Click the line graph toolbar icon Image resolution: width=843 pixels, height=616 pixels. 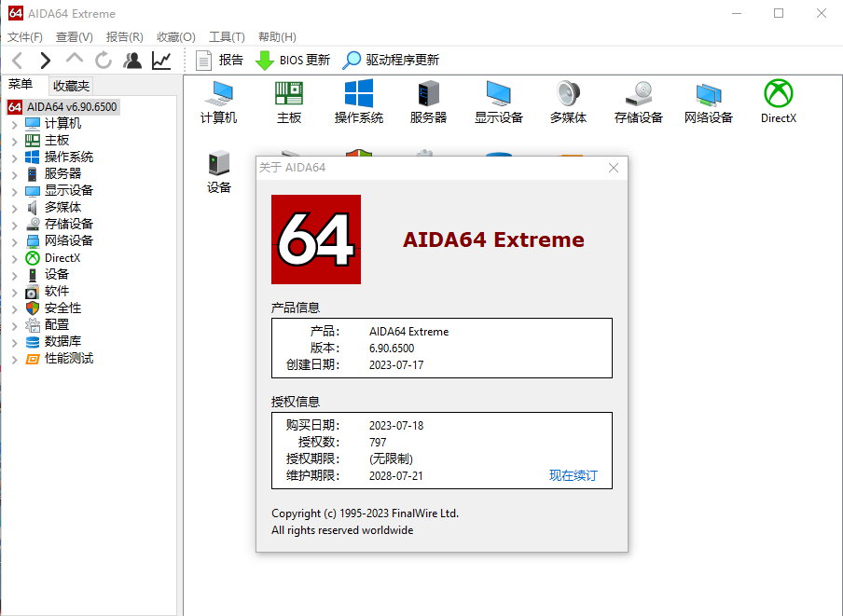point(161,61)
